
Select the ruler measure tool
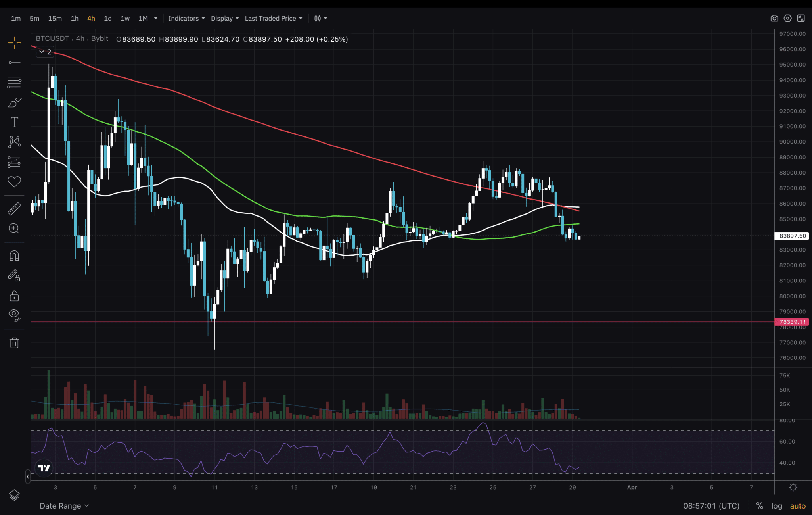(14, 209)
